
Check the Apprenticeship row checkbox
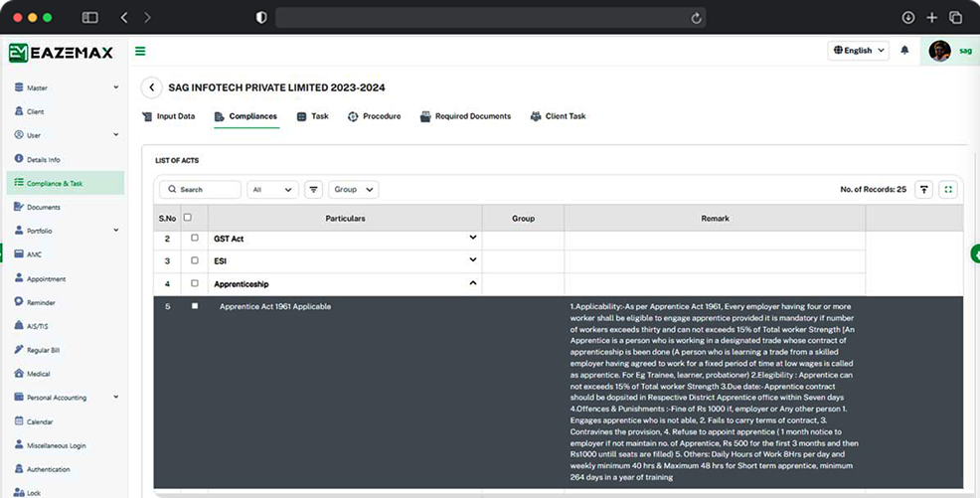point(195,283)
